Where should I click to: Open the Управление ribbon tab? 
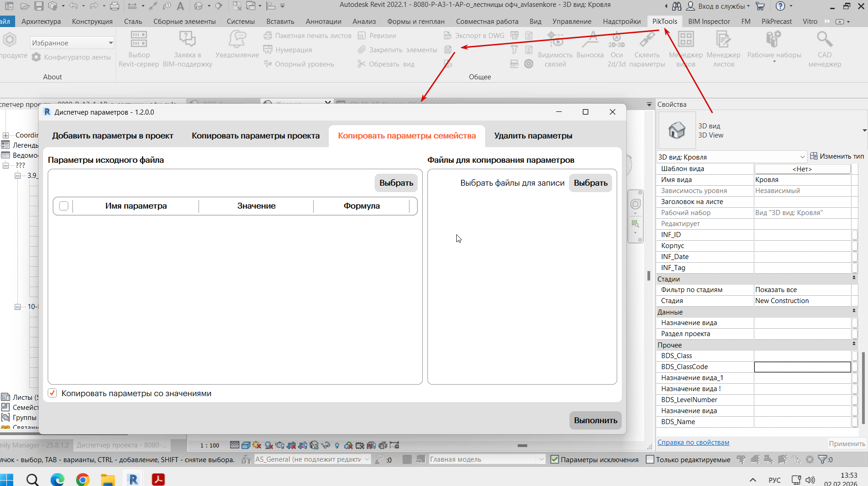pos(572,21)
